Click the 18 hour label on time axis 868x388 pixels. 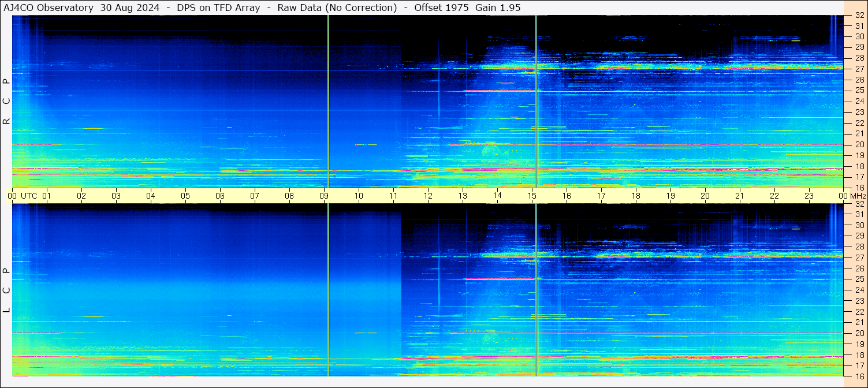point(636,196)
